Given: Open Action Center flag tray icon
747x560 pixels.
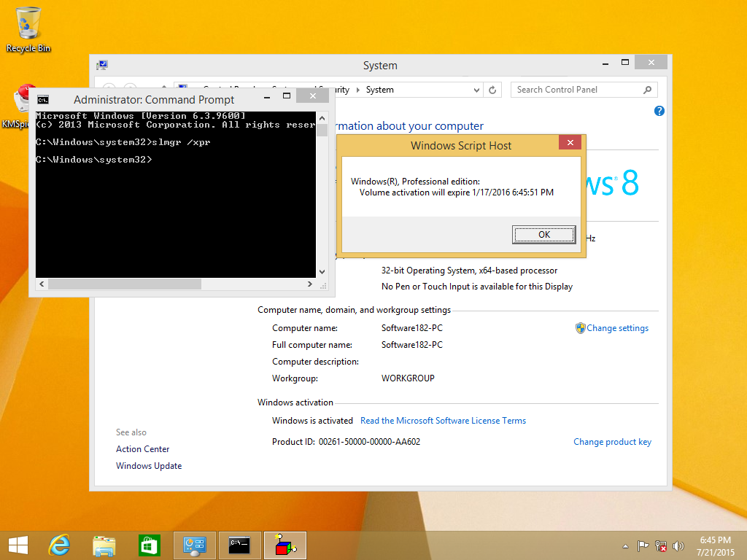Looking at the screenshot, I should click(x=643, y=545).
